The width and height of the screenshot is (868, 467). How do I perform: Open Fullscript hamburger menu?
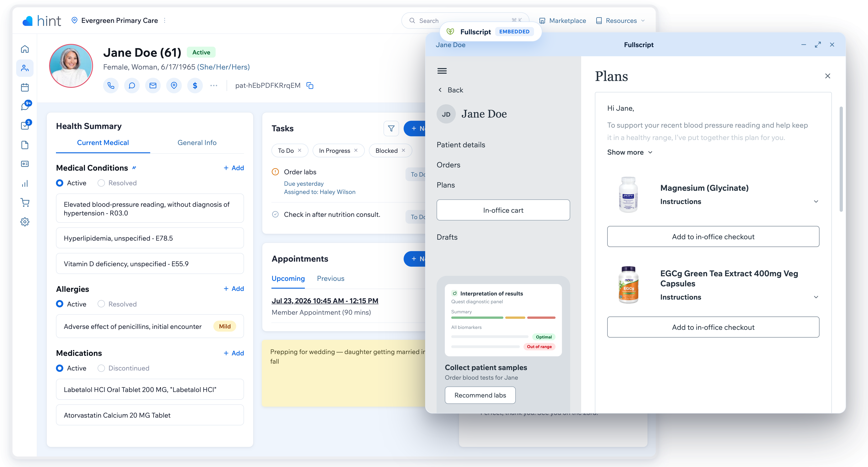click(442, 71)
